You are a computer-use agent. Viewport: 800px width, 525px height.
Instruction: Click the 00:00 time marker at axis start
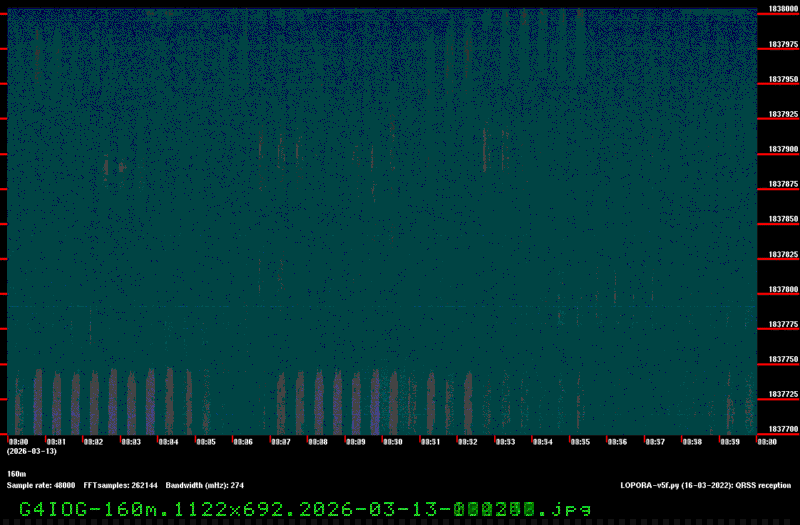pyautogui.click(x=18, y=441)
